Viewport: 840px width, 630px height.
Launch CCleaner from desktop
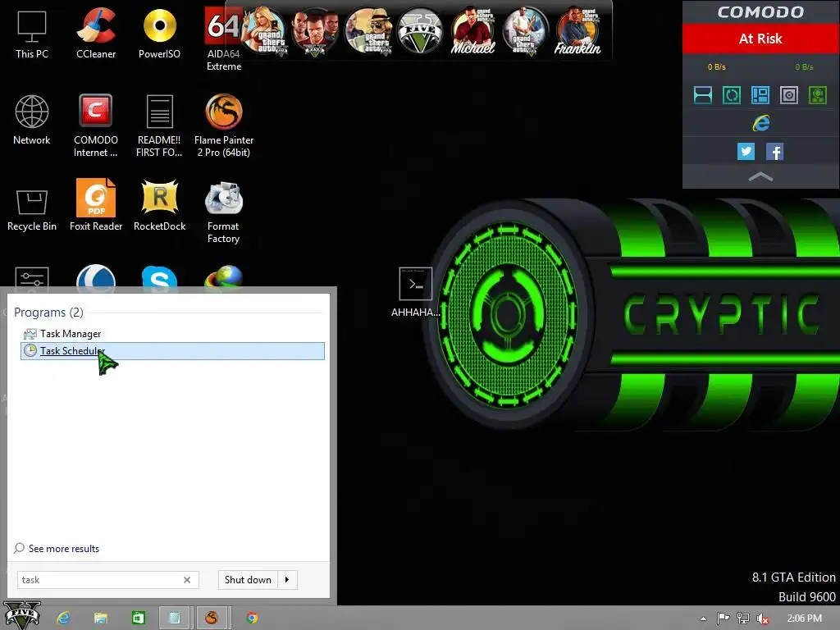(x=96, y=33)
